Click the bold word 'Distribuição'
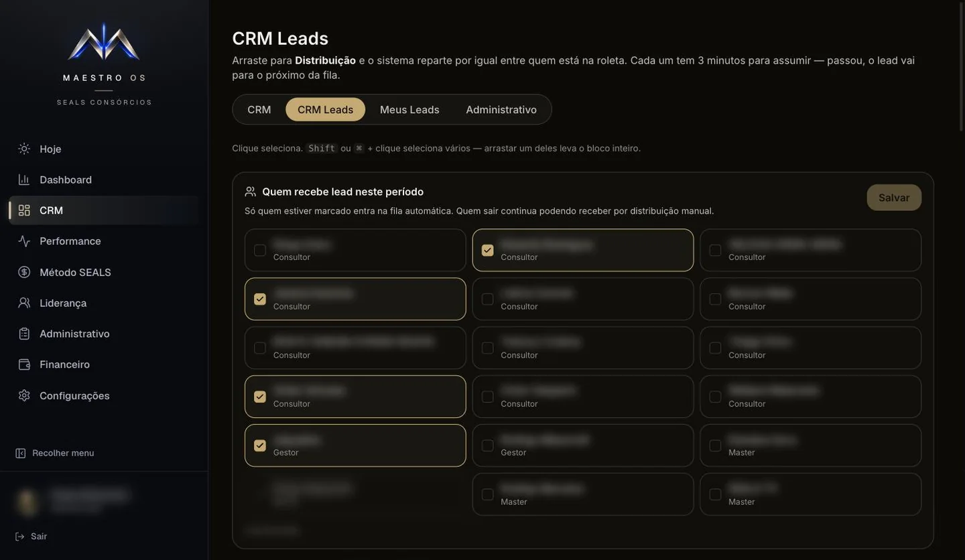The width and height of the screenshot is (965, 560). point(326,60)
